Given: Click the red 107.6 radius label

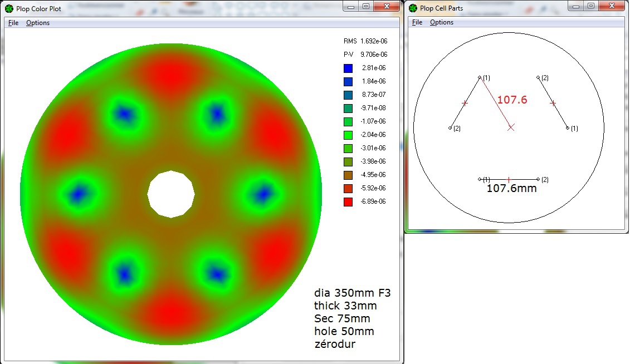Looking at the screenshot, I should click(x=512, y=100).
